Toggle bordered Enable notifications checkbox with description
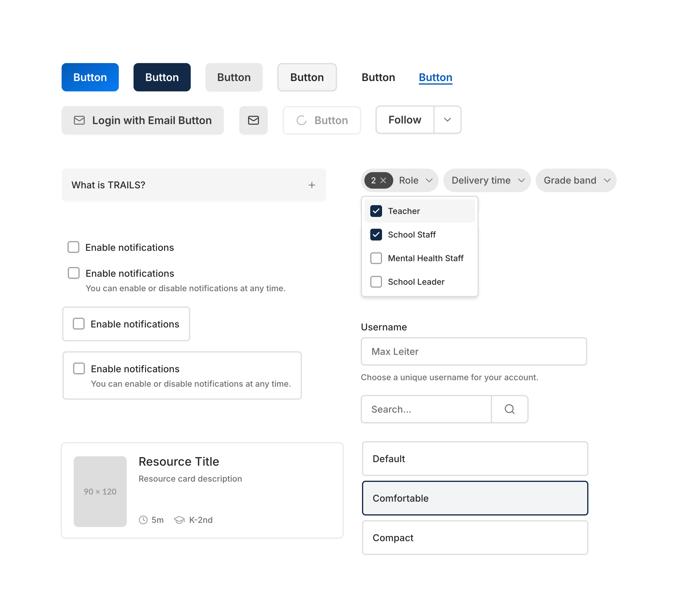Viewport: 678px width, 616px height. [x=79, y=368]
